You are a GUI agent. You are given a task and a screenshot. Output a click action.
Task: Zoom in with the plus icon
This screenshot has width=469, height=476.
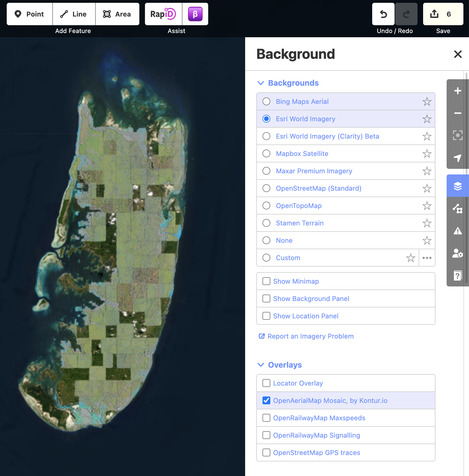coord(458,91)
